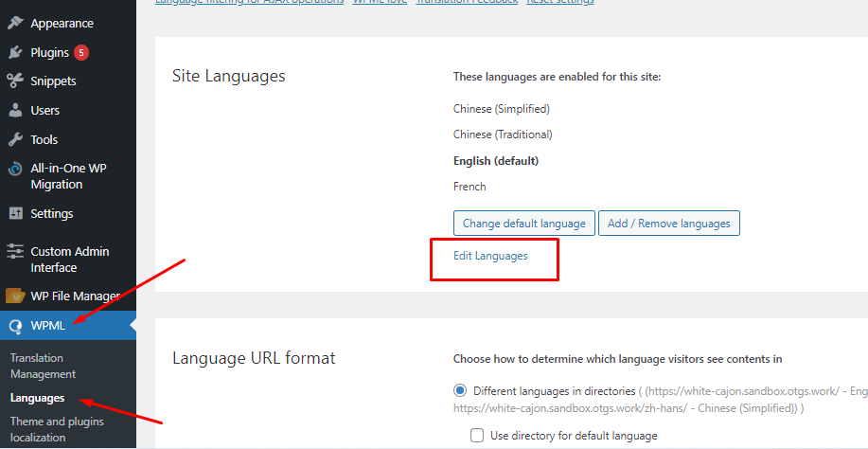Viewport: 868px width, 449px height.
Task: Click French language entry
Action: (x=469, y=187)
